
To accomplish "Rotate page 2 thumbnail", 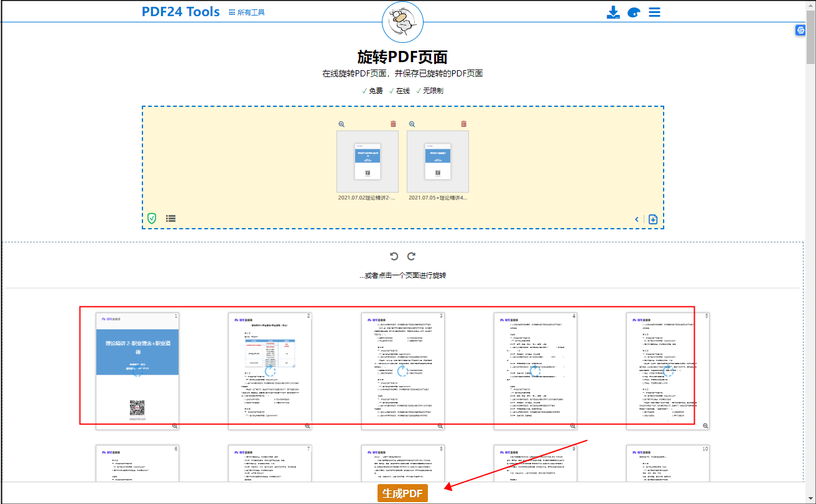I will click(270, 371).
